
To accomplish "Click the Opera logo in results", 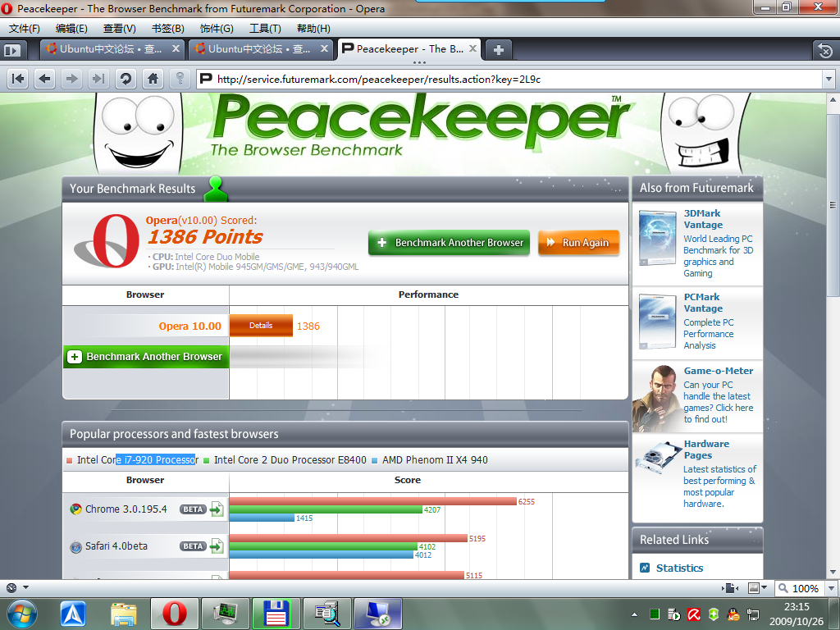I will click(x=107, y=241).
